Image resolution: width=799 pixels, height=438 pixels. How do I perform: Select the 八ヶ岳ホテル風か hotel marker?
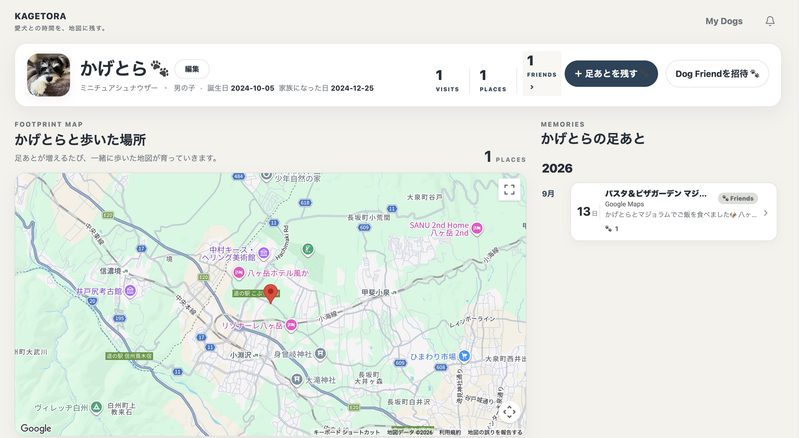[x=238, y=273]
